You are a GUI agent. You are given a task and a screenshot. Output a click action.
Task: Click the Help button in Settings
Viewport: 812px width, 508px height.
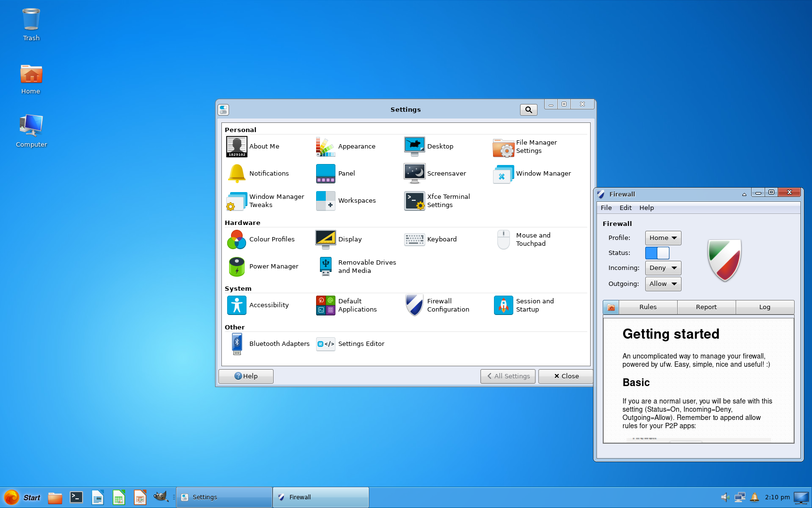(246, 376)
